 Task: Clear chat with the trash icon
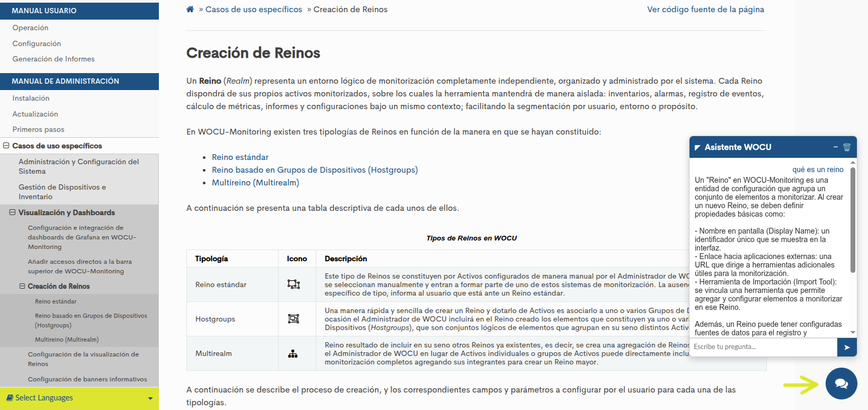847,147
